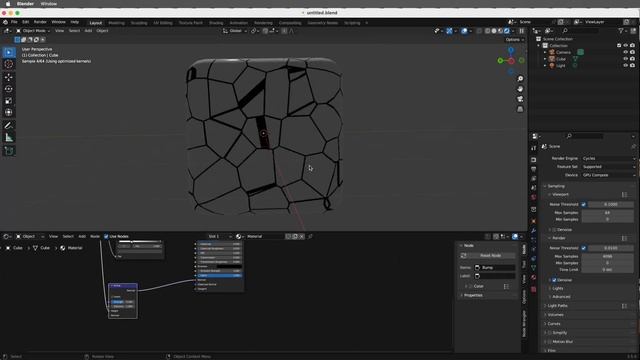Image resolution: width=640 pixels, height=360 pixels.
Task: Expand the Volumes panel
Action: point(556,315)
